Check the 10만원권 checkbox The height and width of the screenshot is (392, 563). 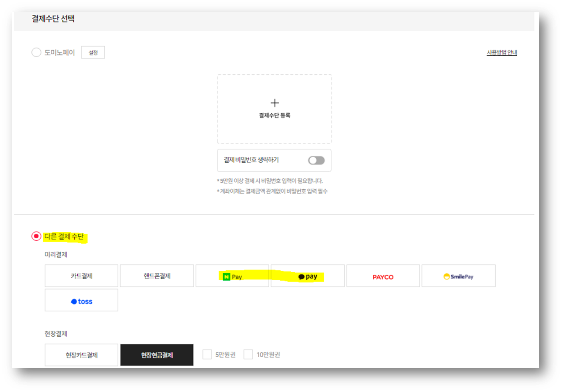coord(248,355)
